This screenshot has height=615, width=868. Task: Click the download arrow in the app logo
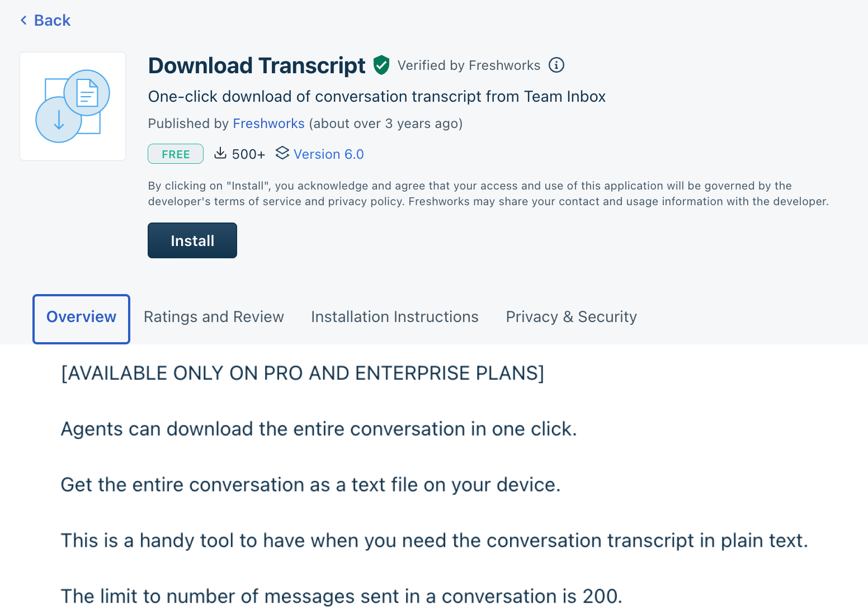59,120
